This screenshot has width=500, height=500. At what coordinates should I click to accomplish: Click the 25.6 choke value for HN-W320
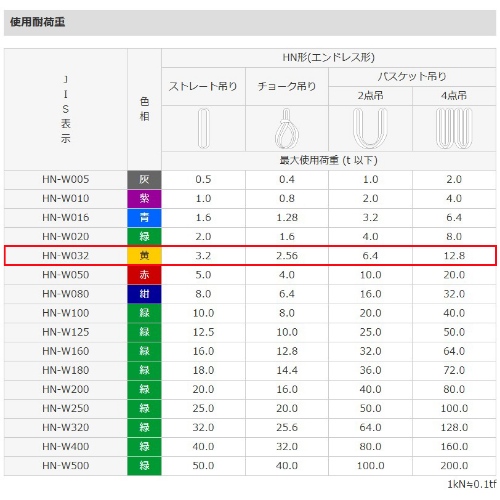point(287,427)
